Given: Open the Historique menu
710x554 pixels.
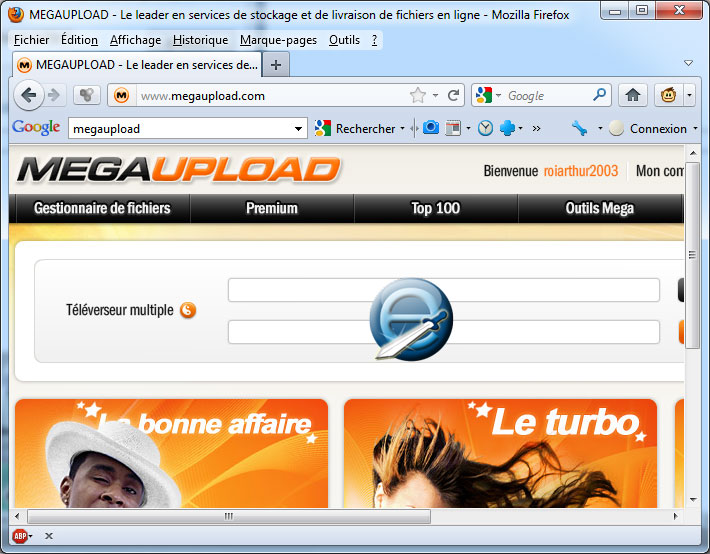Looking at the screenshot, I should tap(201, 40).
